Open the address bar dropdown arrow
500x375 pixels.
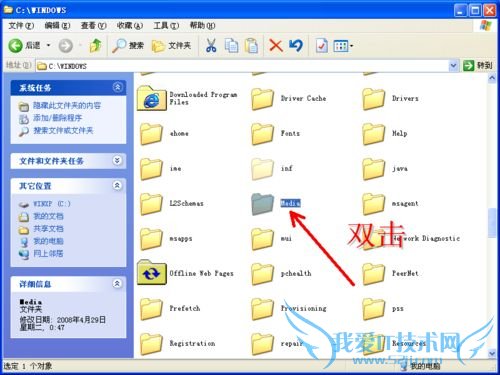[x=453, y=66]
